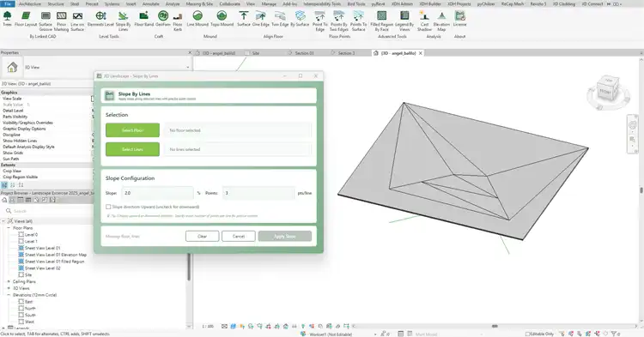
Task: Click the green Select Floor button
Action: pos(132,130)
